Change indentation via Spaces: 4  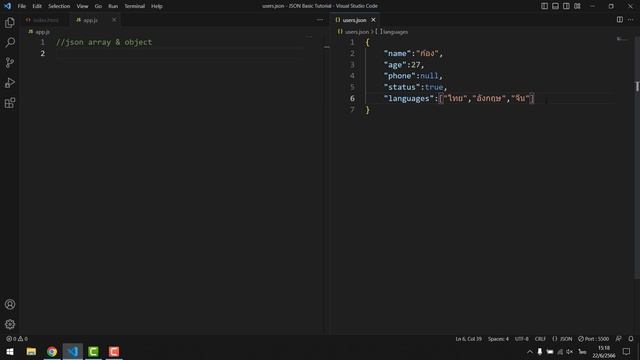coord(498,339)
